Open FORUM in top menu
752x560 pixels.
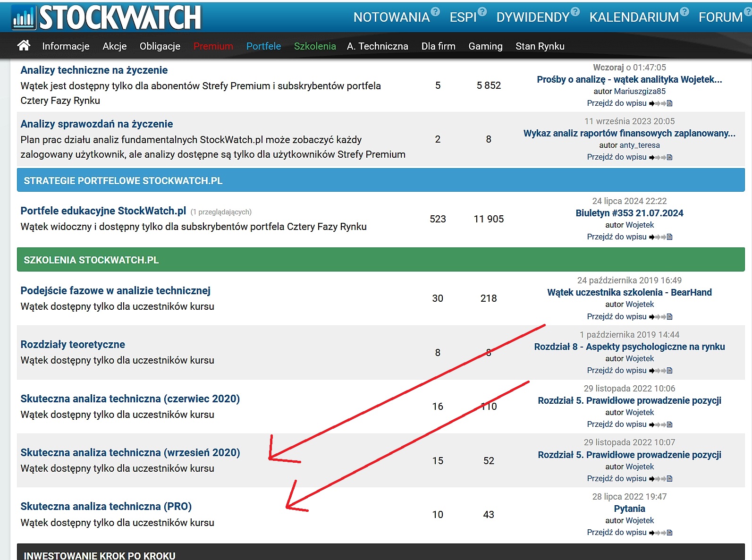click(x=721, y=17)
